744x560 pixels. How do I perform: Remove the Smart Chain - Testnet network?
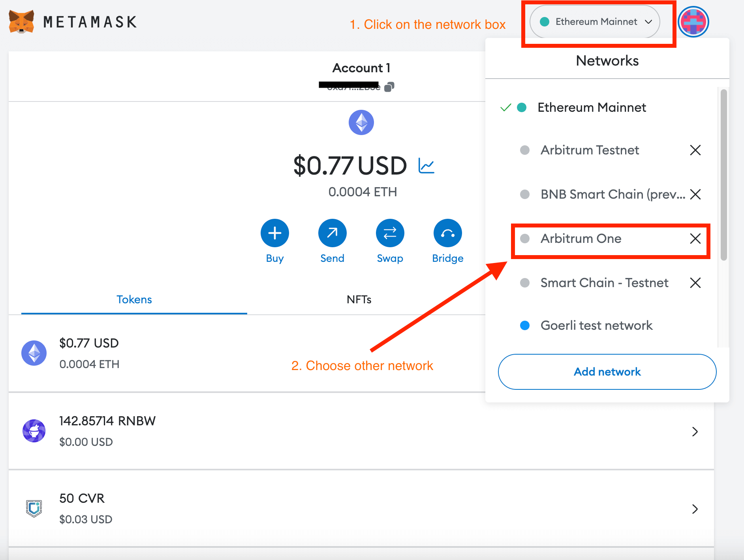click(x=695, y=283)
